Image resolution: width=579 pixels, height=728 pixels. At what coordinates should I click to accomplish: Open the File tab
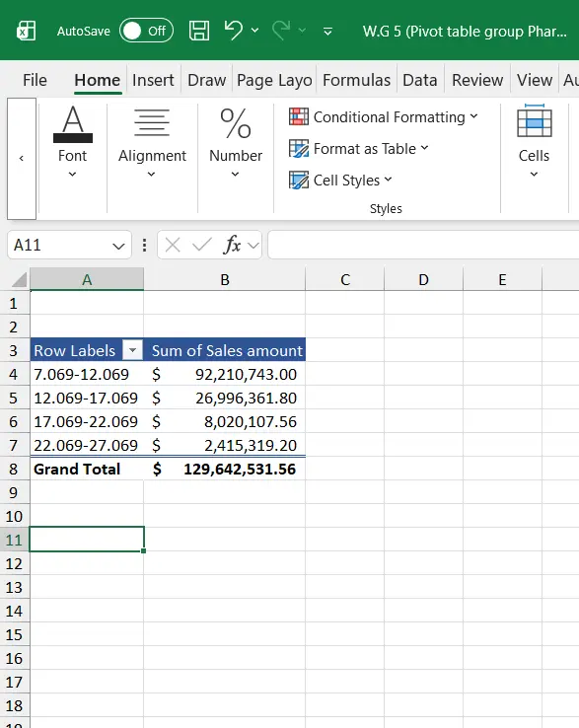point(35,80)
